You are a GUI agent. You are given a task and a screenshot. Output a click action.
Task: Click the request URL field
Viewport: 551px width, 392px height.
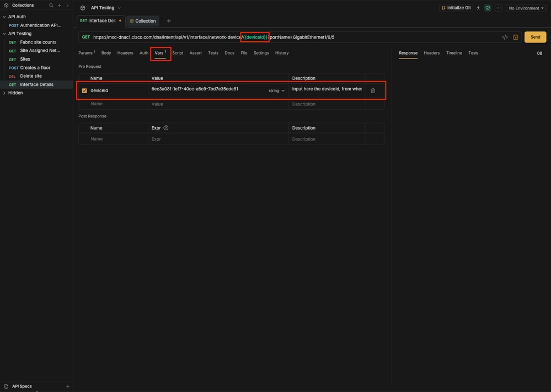click(x=295, y=37)
